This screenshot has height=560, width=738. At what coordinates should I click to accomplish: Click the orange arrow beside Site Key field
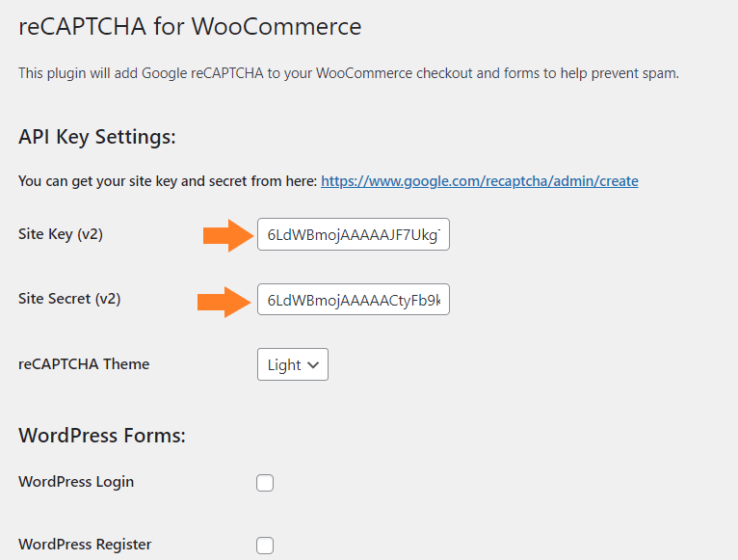[x=228, y=235]
